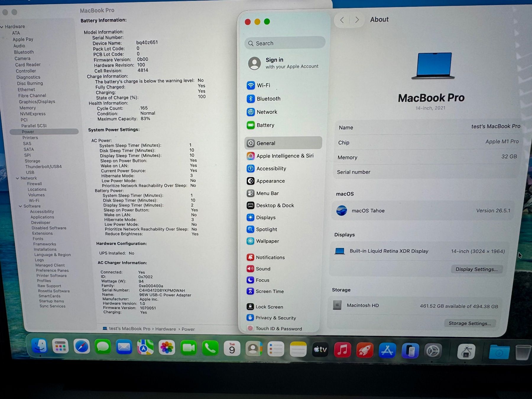Collapse the Software section in System Information
This screenshot has width=532, height=399.
20,206
